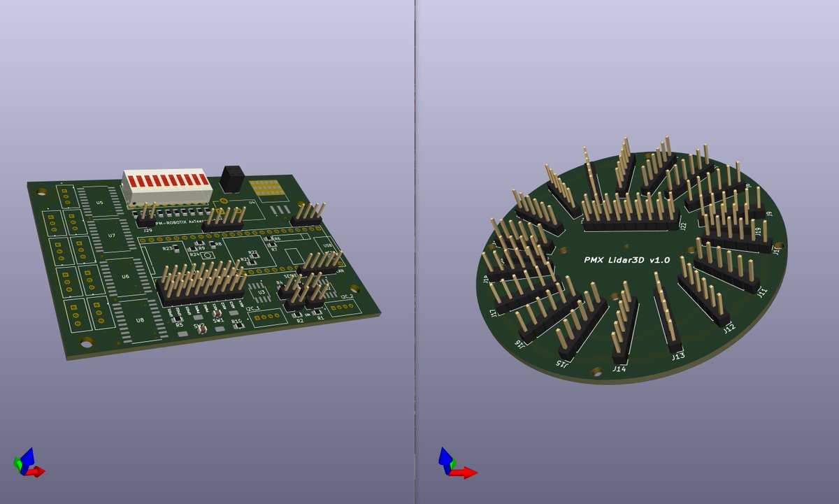Click the I2C_2 footprint pads on the left board

pyautogui.click(x=343, y=306)
